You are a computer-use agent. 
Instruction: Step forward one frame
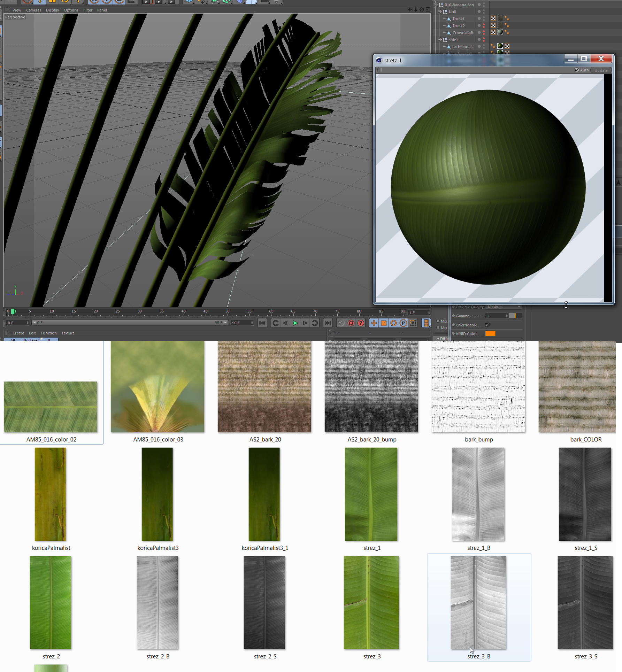click(x=305, y=323)
